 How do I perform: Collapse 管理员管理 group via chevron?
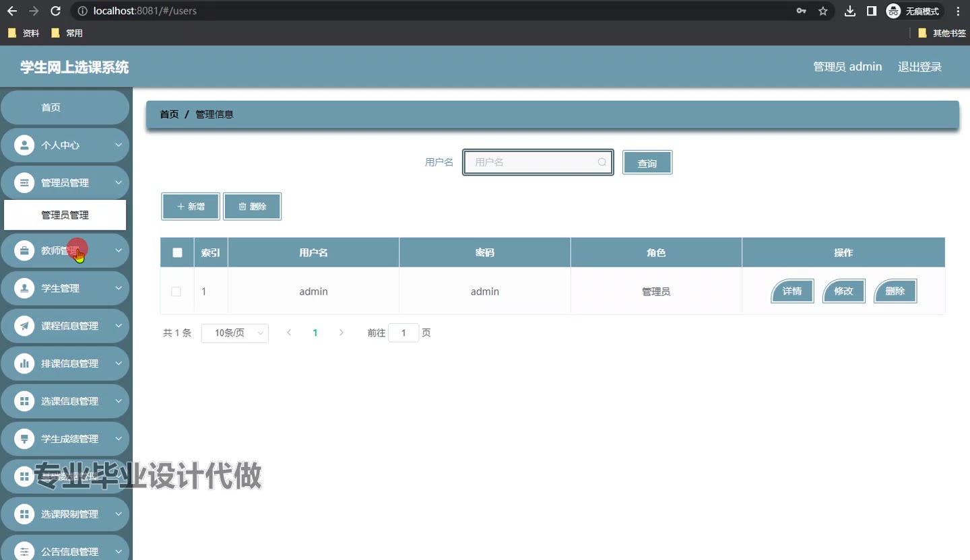pos(119,183)
